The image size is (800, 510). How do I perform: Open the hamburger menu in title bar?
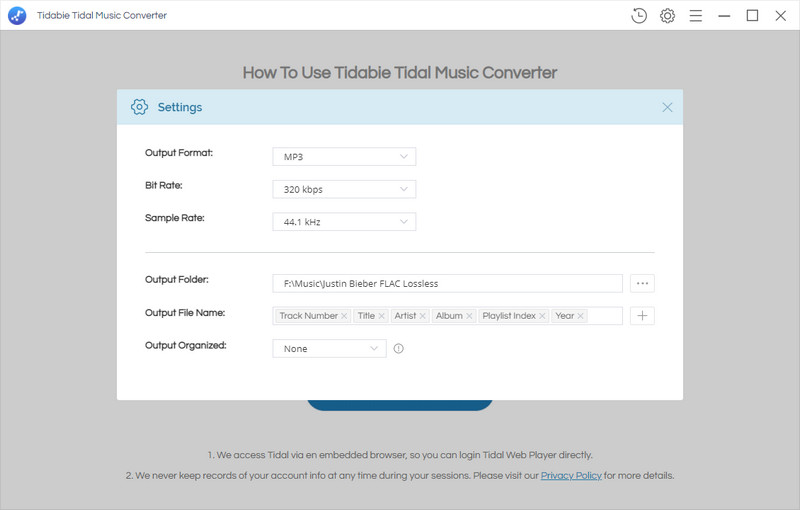696,16
